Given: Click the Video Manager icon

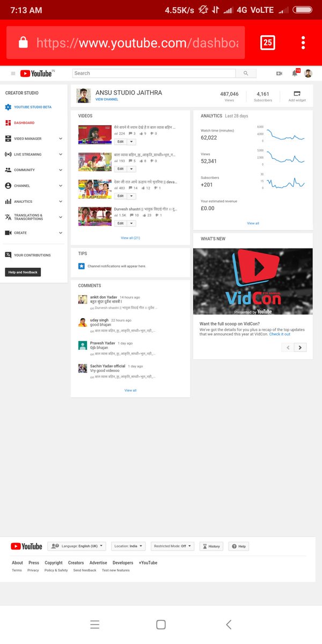Looking at the screenshot, I should (8, 138).
